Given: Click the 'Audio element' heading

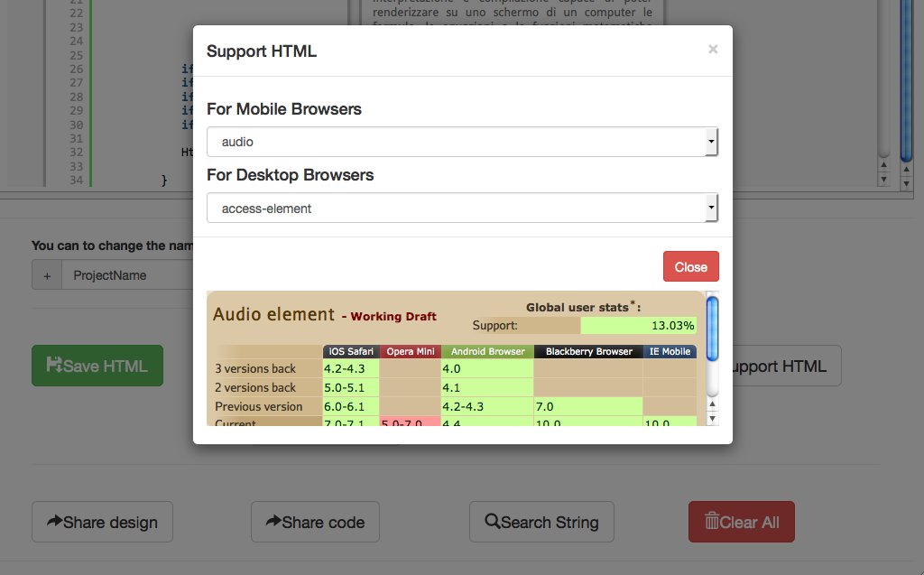Looking at the screenshot, I should pyautogui.click(x=273, y=314).
